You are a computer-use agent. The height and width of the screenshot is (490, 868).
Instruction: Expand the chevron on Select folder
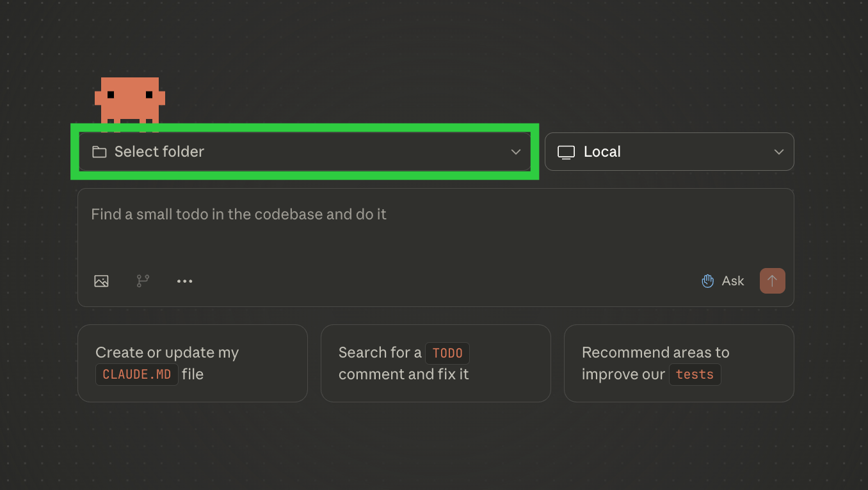pos(516,152)
